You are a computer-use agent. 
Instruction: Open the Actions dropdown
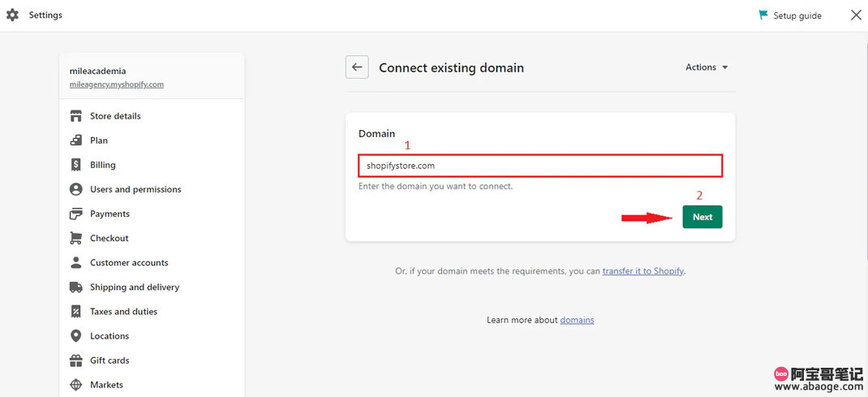click(x=707, y=67)
